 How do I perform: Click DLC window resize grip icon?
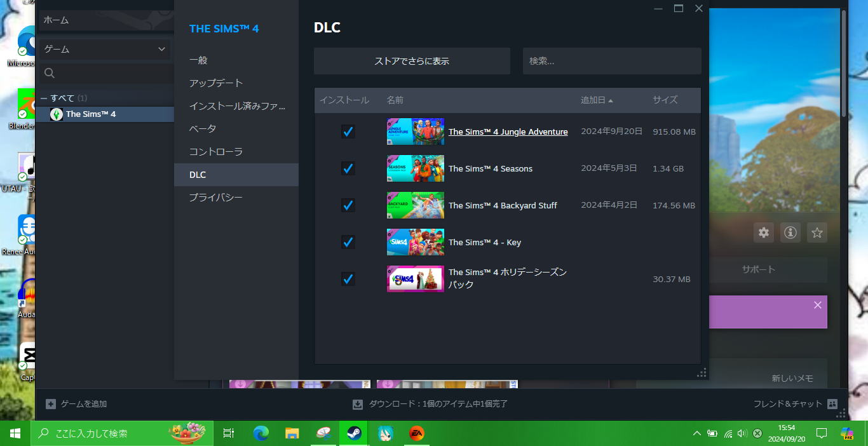click(702, 373)
